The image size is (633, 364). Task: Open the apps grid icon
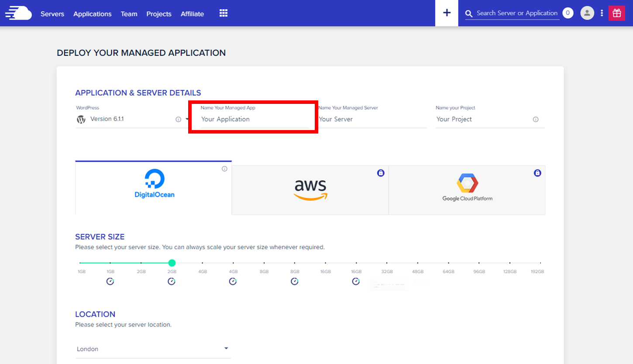[x=224, y=13]
